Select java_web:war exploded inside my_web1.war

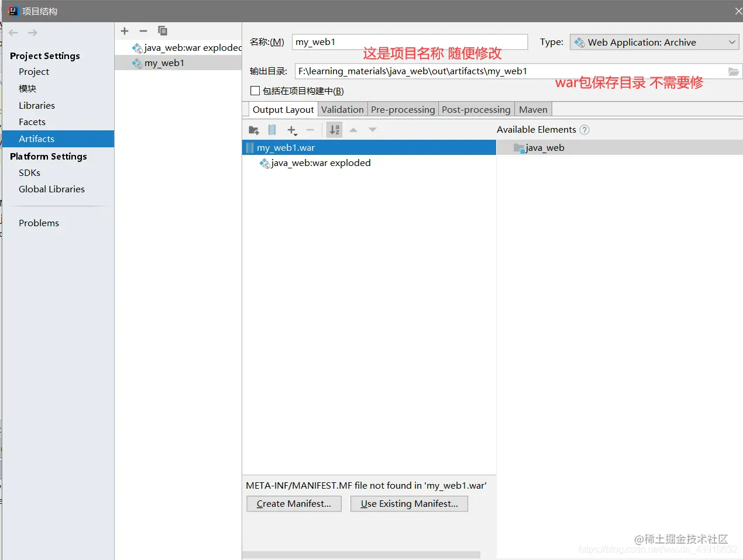click(315, 163)
